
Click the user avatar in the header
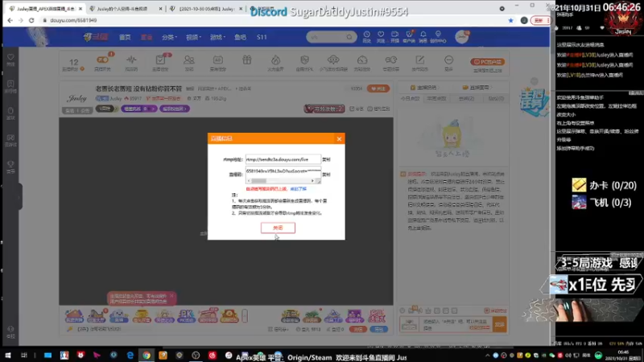tap(461, 37)
